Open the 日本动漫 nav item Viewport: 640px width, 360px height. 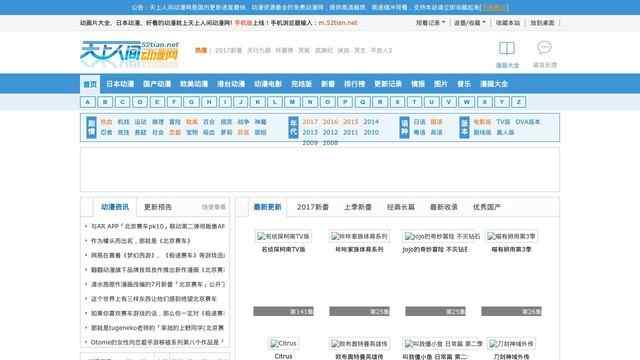[120, 84]
